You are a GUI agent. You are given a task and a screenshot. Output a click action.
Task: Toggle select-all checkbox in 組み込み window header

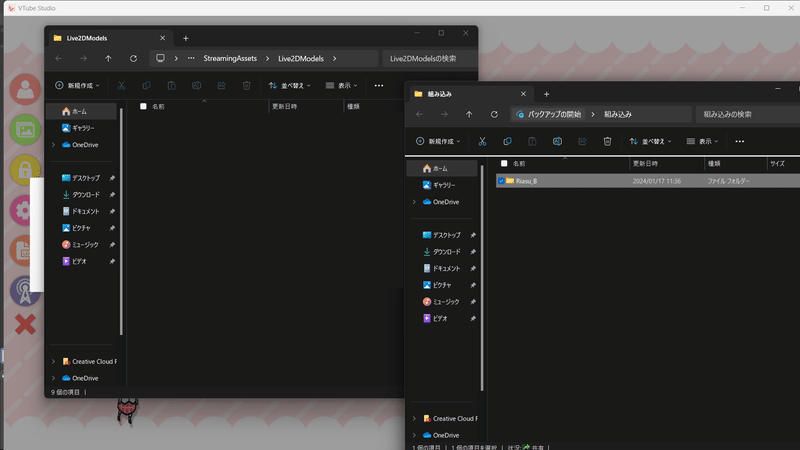pyautogui.click(x=504, y=163)
